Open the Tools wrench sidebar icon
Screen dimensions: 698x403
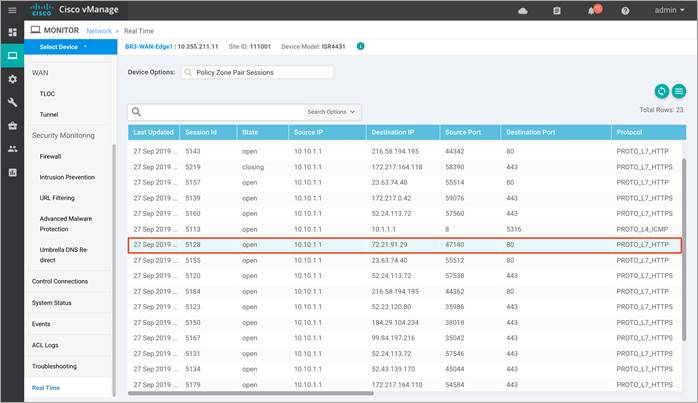coord(12,102)
